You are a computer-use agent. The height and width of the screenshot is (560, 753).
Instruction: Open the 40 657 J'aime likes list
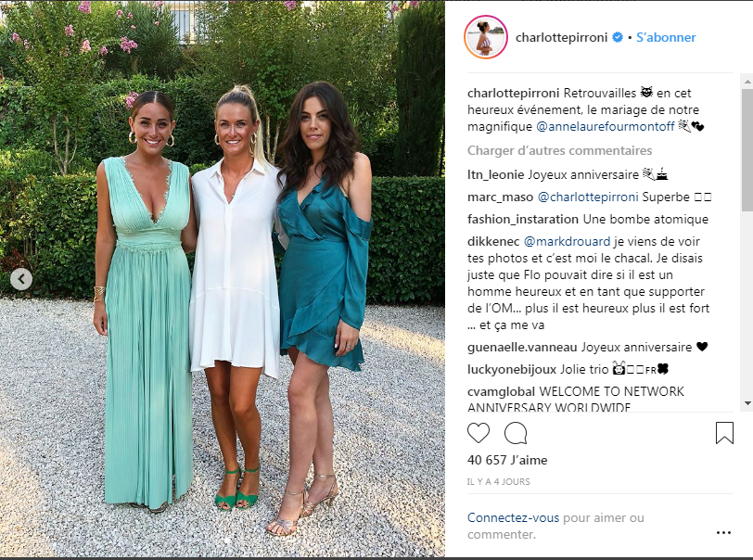[x=507, y=460]
